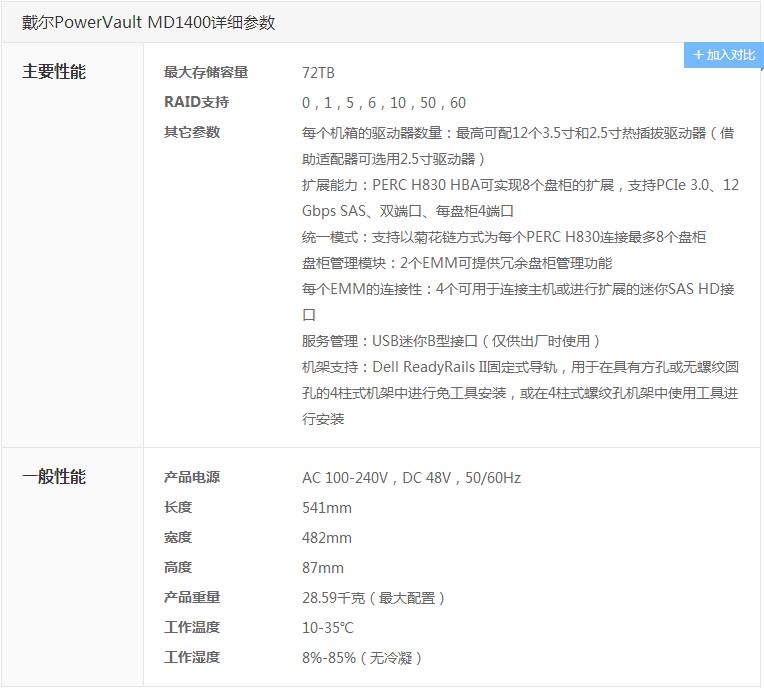Select the 一般性能 section heading
This screenshot has height=688, width=764.
pyautogui.click(x=54, y=477)
